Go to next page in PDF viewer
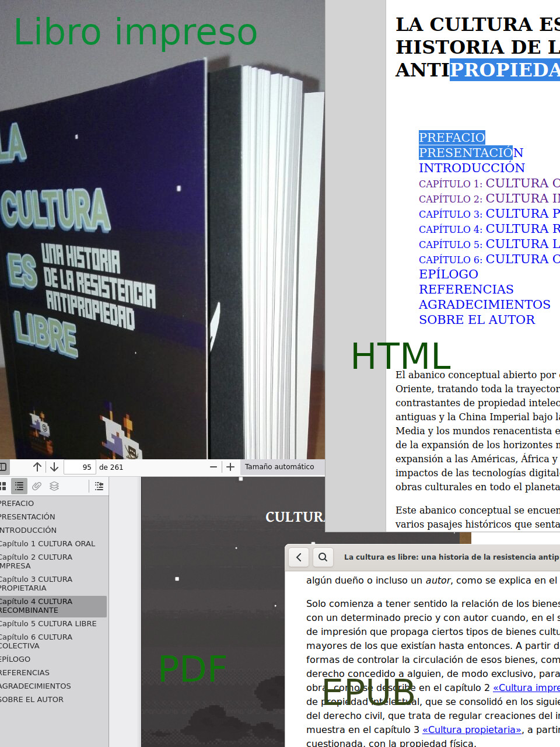Viewport: 560px width, 747px height. [54, 467]
